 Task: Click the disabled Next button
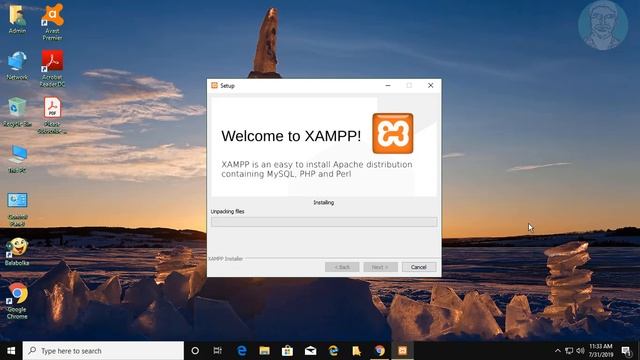point(380,267)
